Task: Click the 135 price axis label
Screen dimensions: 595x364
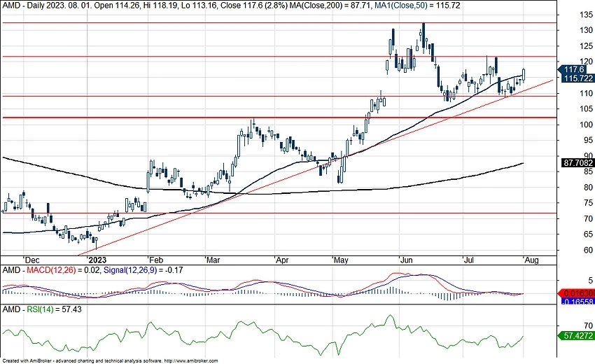Action: (587, 15)
